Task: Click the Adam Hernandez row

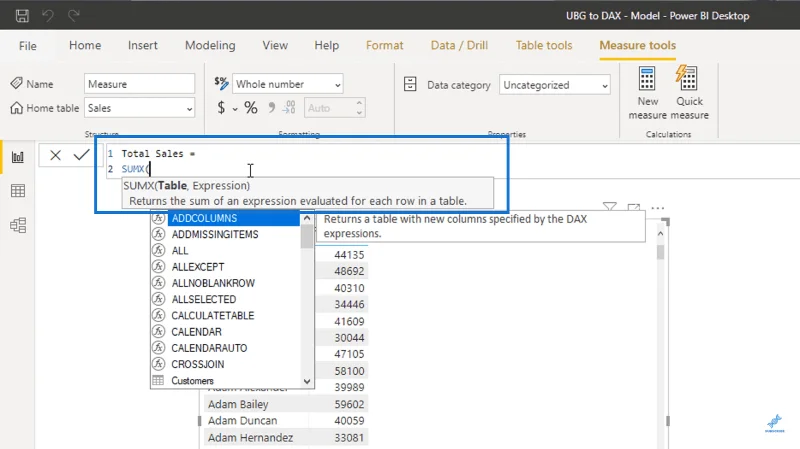Action: tap(286, 437)
